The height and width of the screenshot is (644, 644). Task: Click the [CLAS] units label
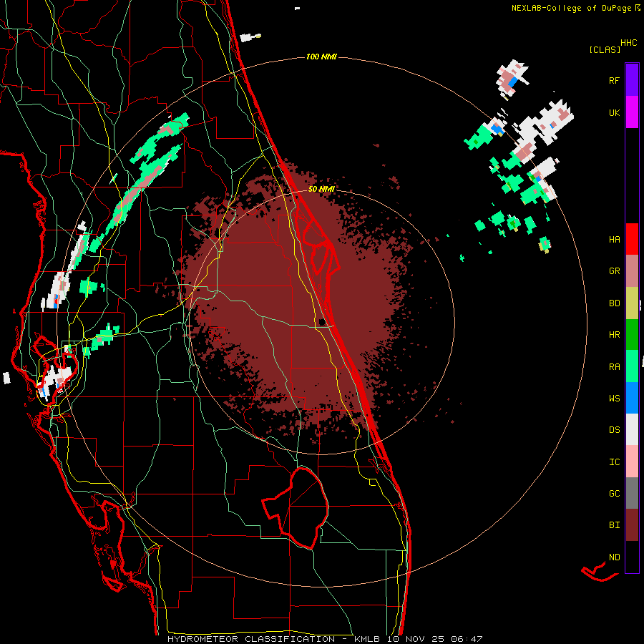605,50
